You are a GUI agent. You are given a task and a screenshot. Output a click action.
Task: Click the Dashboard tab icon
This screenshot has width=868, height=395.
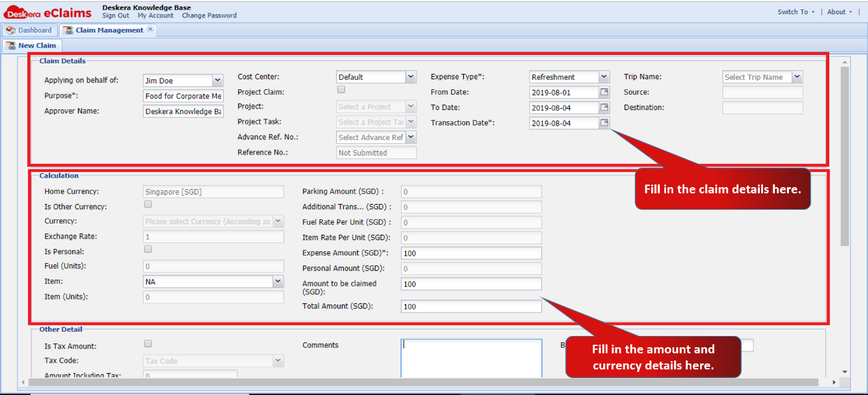pos(11,30)
